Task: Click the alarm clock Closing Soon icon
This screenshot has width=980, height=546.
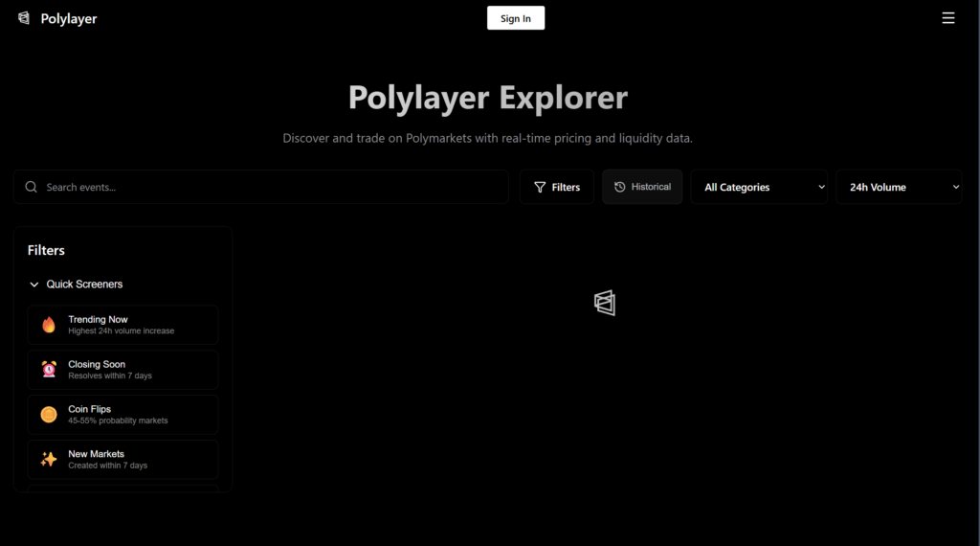Action: pyautogui.click(x=49, y=370)
